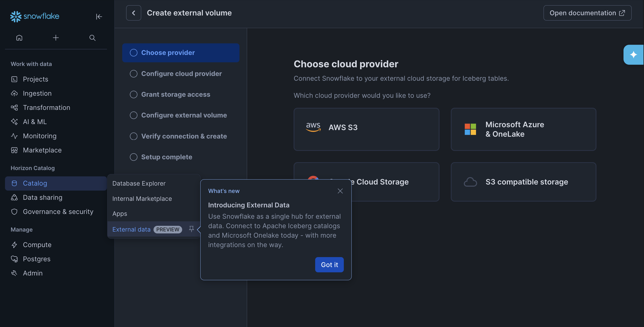Create new item with the plus icon
This screenshot has height=327, width=644.
(x=56, y=38)
